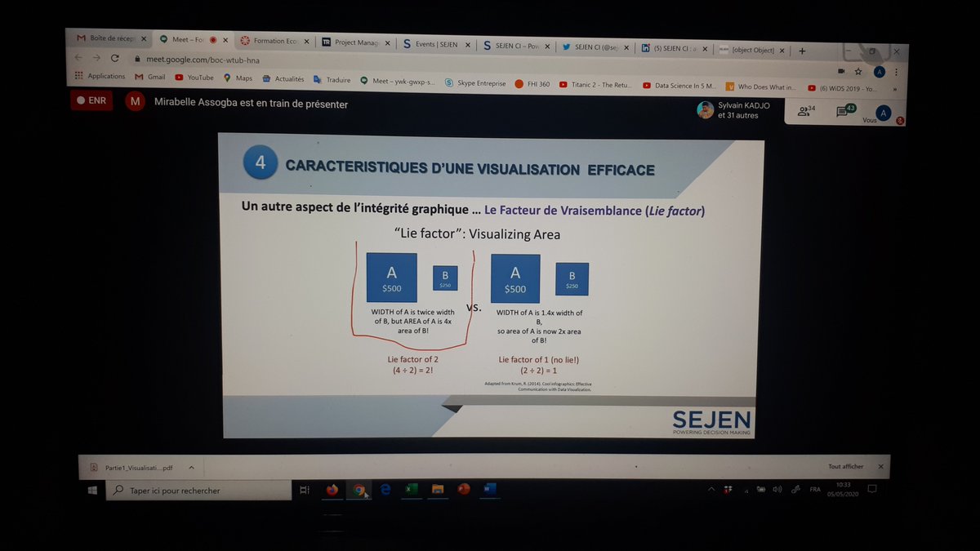Launch Firefox from the taskbar

(332, 490)
